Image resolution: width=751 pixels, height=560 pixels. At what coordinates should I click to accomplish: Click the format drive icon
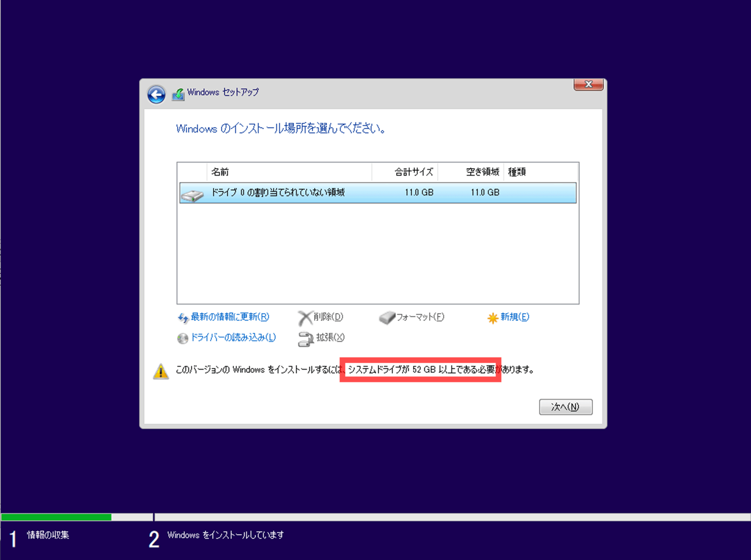tap(387, 318)
